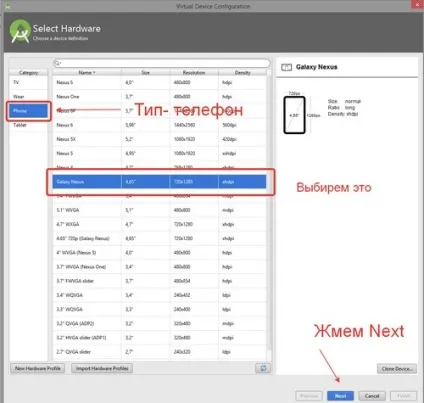Click the refresh icon below the device table
424x403 pixels.
coord(263,368)
